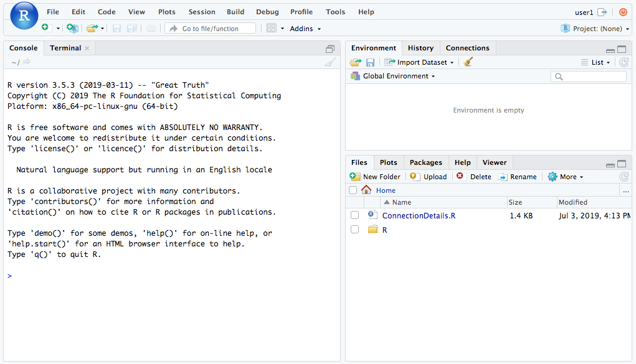This screenshot has height=364, width=636.
Task: Click the sign out icon next to user1
Action: [602, 12]
